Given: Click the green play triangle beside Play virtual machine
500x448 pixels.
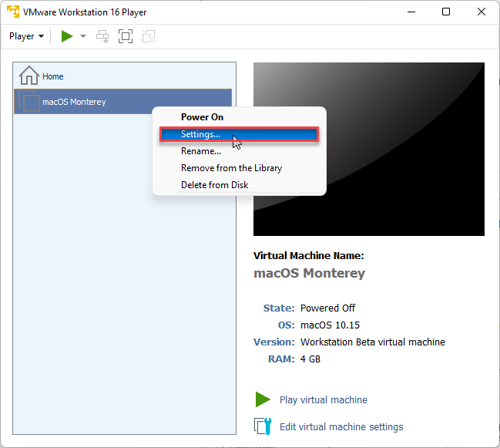Looking at the screenshot, I should (263, 399).
